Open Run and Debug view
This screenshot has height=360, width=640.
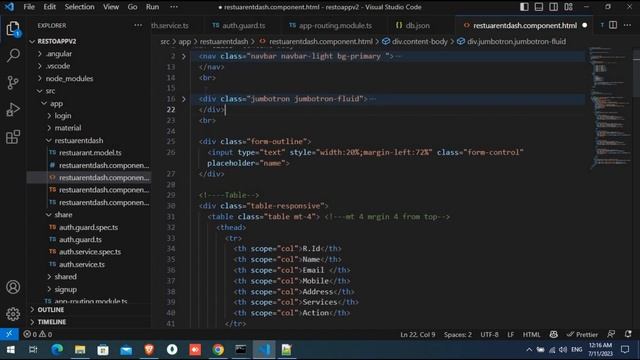point(13,109)
